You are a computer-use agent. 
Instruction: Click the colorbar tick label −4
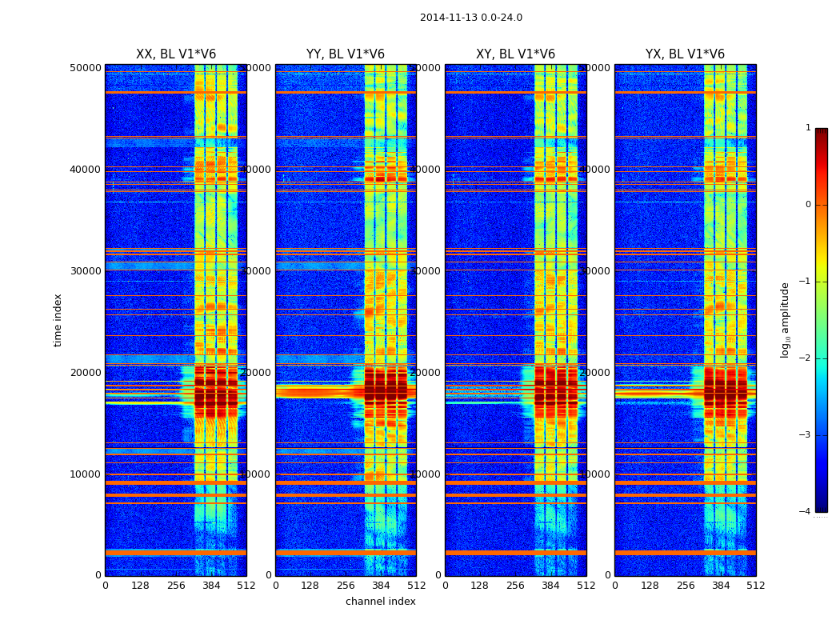(x=805, y=511)
